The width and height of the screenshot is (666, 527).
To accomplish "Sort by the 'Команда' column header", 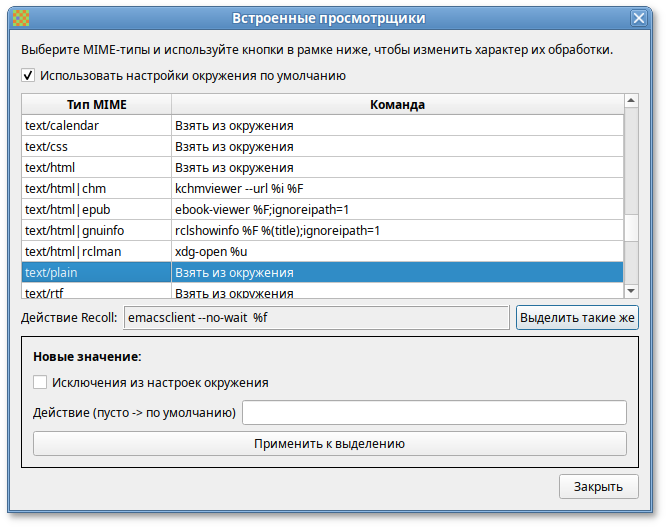I will 397,104.
